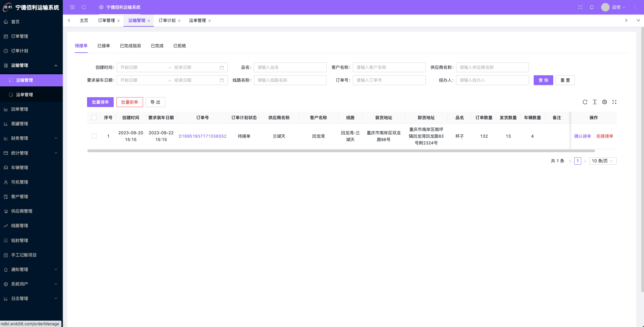Open the vertical dots more menu
The image size is (644, 327).
click(x=635, y=7)
